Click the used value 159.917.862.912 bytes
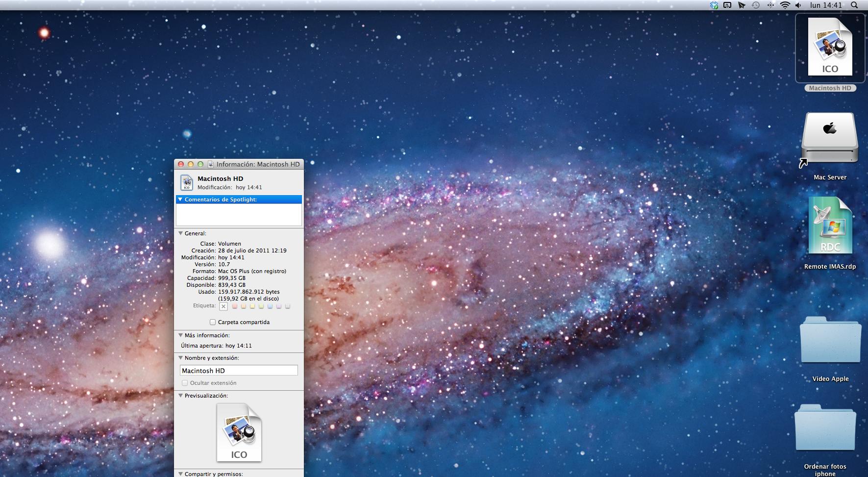Viewport: 868px width, 477px height. 249,292
